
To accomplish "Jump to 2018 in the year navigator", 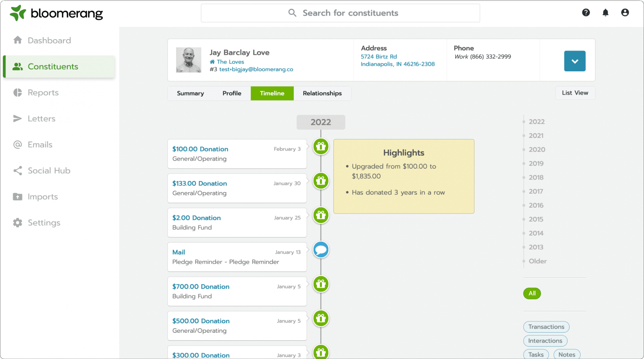I will 536,178.
